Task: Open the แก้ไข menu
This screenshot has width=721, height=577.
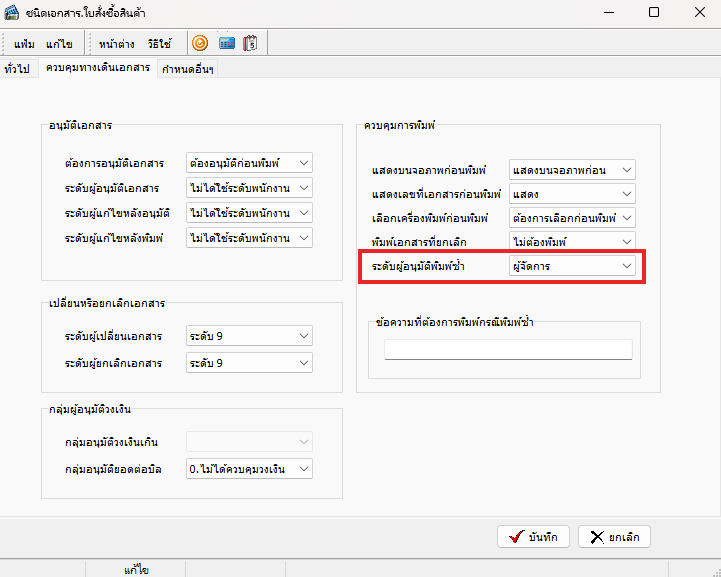Action: click(x=57, y=44)
